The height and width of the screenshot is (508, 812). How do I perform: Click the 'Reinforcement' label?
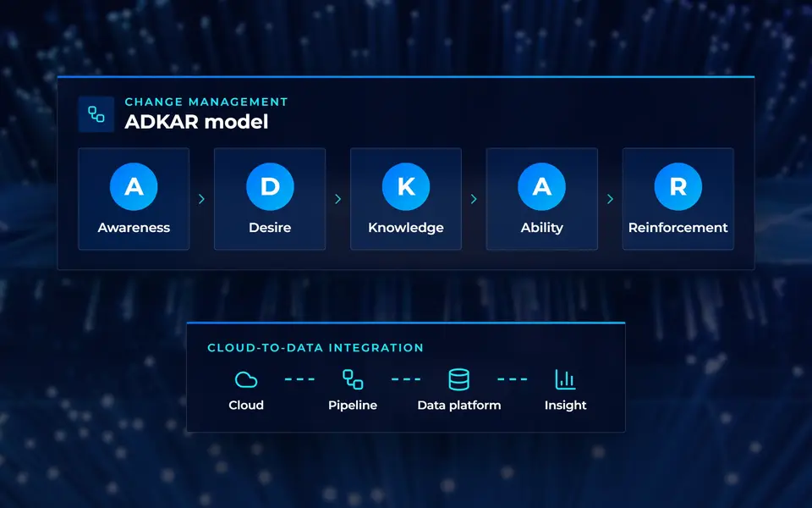coord(678,228)
